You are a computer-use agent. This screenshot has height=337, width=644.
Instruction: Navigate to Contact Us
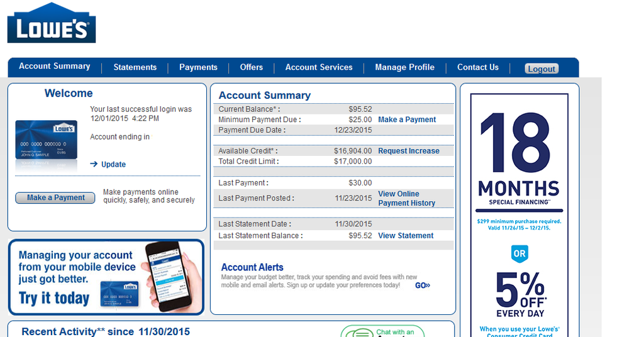pyautogui.click(x=478, y=67)
